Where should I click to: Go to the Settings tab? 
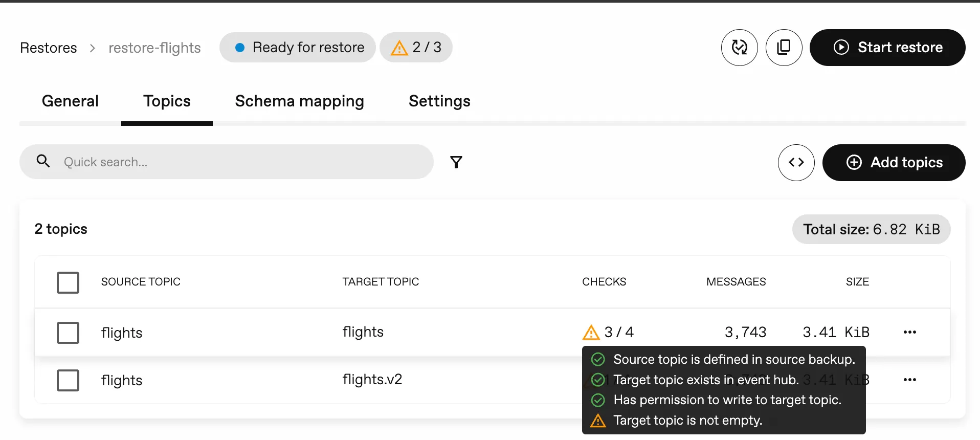[x=439, y=101]
